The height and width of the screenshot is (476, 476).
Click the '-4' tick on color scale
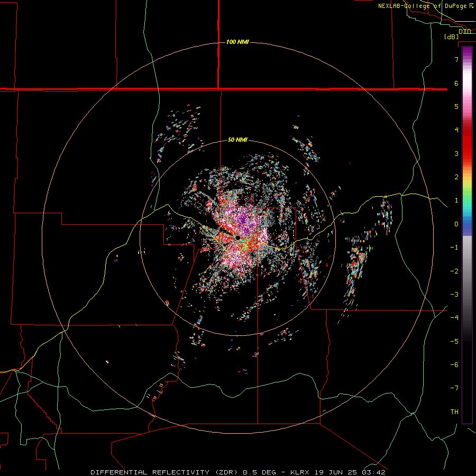coord(454,317)
